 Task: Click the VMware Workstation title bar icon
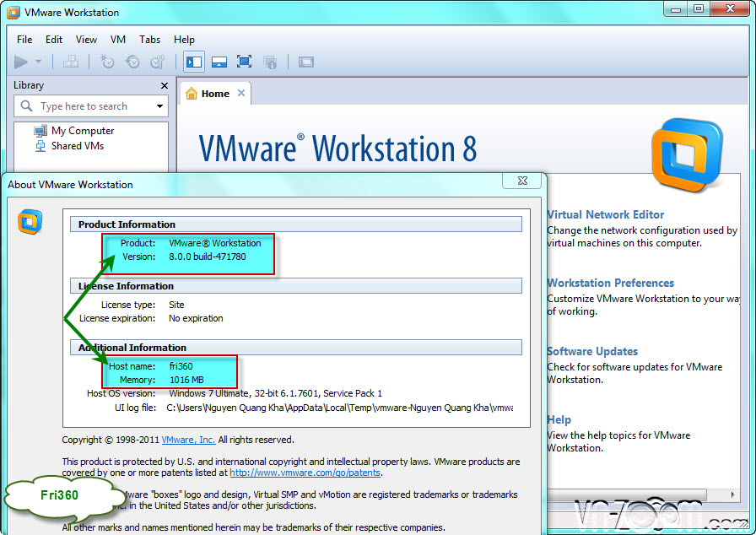[x=13, y=13]
